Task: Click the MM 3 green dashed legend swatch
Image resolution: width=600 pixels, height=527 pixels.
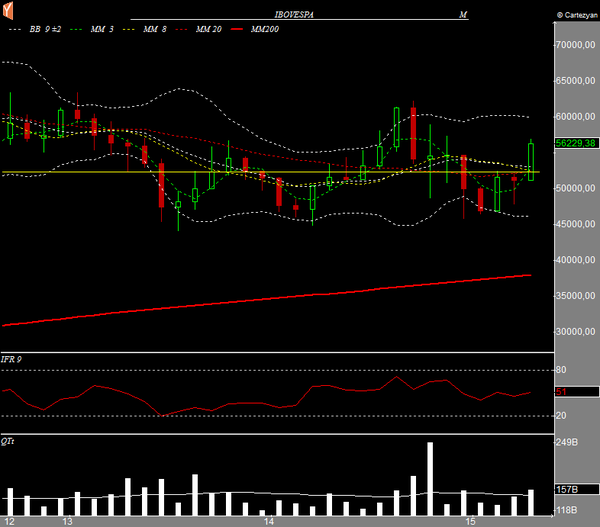Action: tap(76, 29)
